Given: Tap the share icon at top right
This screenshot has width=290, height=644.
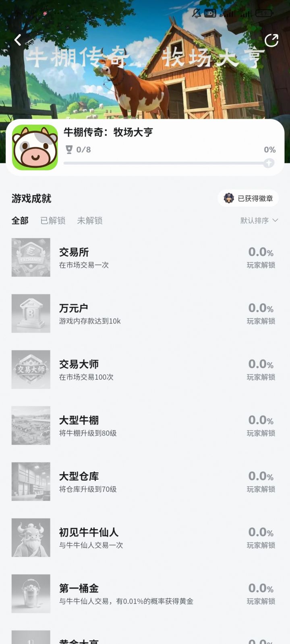Looking at the screenshot, I should pos(271,40).
